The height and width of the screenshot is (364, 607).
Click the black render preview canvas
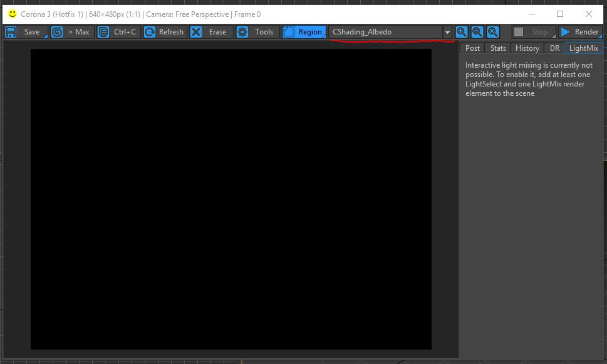[x=231, y=199]
